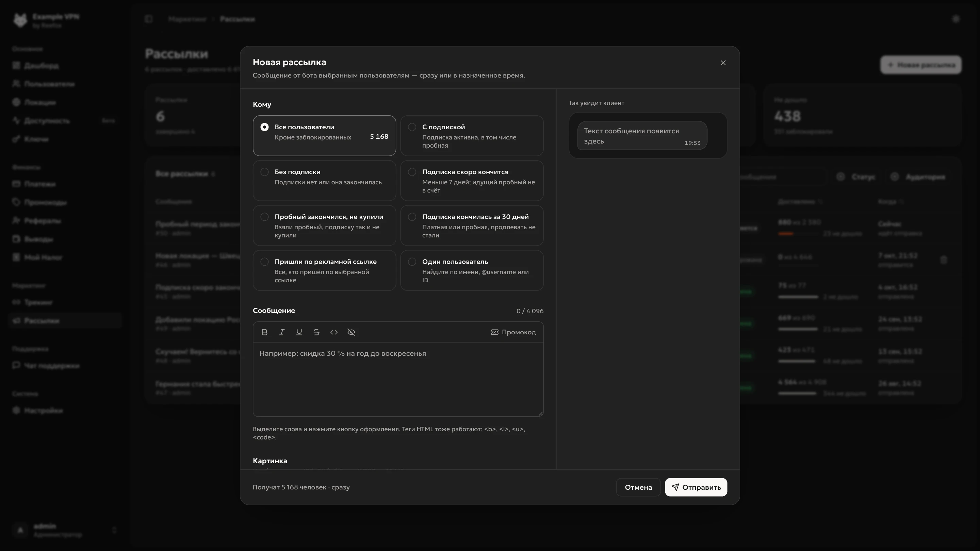Choose the Без подписки recipient group

tap(324, 181)
